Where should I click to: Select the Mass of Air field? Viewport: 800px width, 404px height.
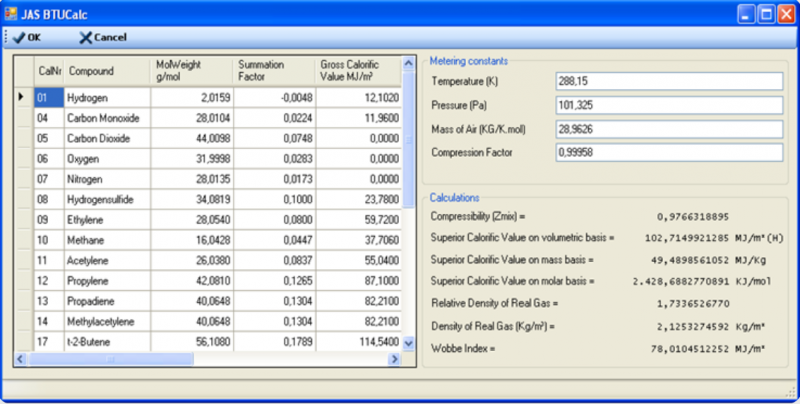[x=669, y=129]
